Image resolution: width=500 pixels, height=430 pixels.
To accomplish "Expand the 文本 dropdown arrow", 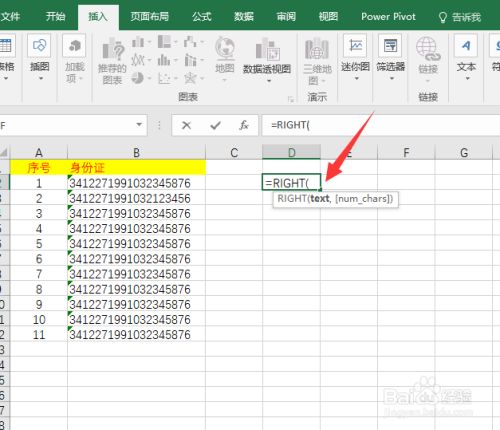I will 467,79.
